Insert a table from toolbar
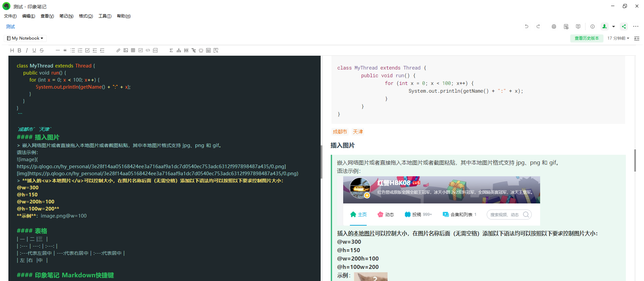This screenshot has width=644, height=281. tap(133, 50)
